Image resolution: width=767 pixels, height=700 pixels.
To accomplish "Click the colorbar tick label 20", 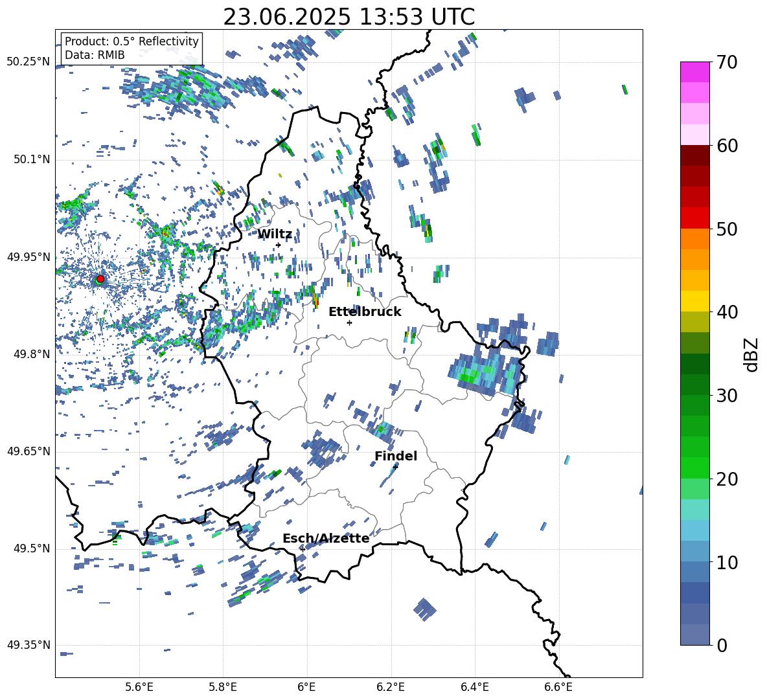I will (727, 479).
